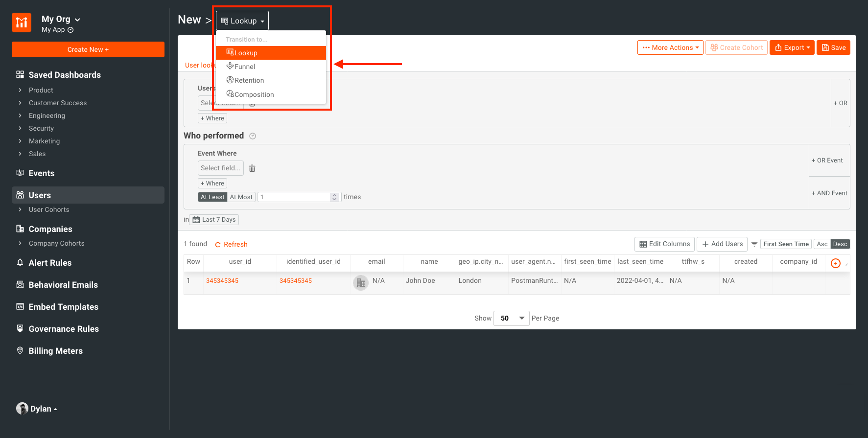Select Funnel in transition menu
Viewport: 868px width, 438px height.
[x=271, y=67]
